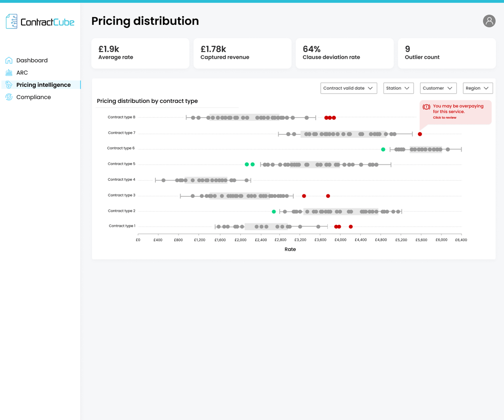Select the Dashboard home icon in sidebar
The height and width of the screenshot is (420, 504).
[9, 60]
